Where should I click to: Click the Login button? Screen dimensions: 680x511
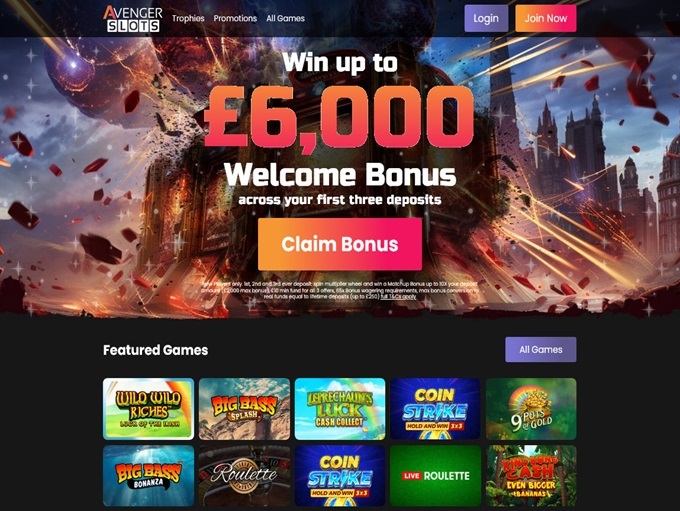click(x=486, y=18)
